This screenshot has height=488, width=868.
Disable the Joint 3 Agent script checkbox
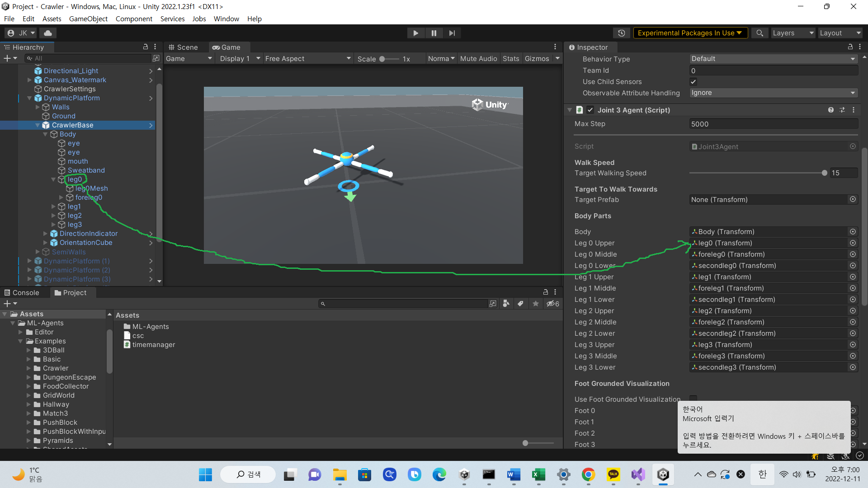pyautogui.click(x=590, y=110)
